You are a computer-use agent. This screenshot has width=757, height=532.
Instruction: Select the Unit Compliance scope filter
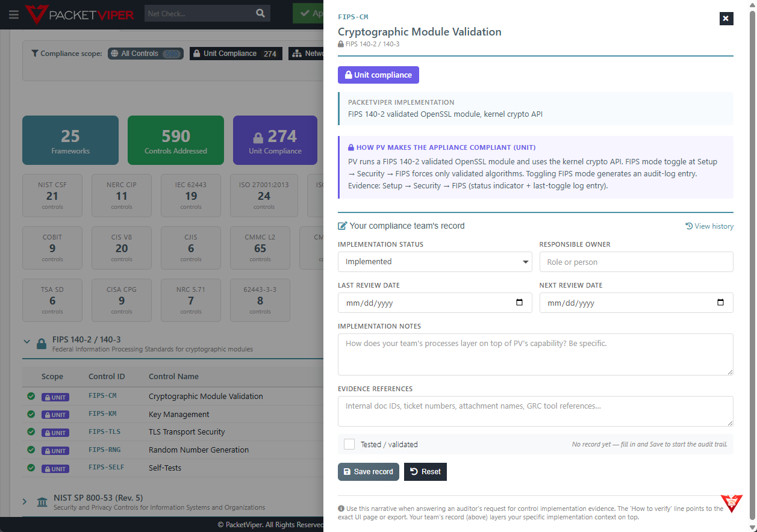pos(236,54)
